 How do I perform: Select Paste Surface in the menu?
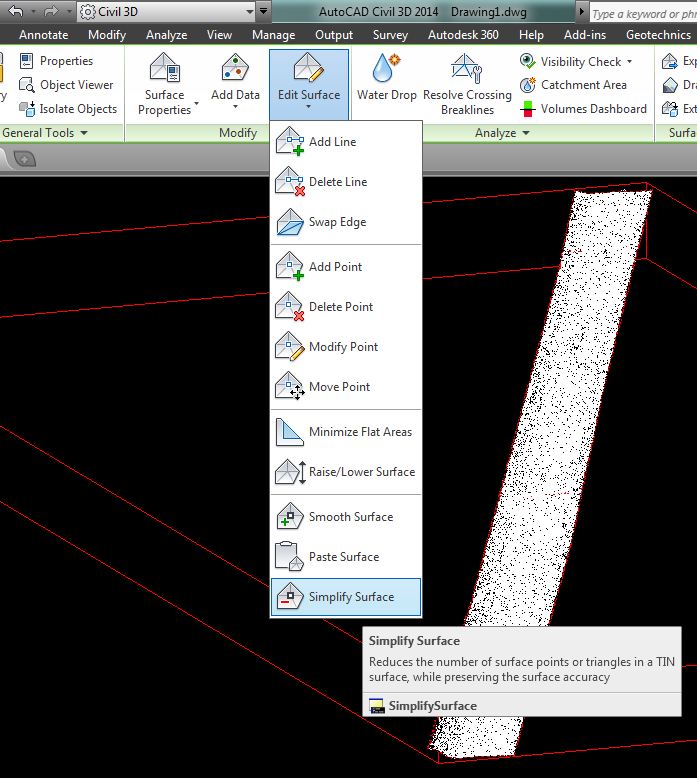[x=346, y=557]
